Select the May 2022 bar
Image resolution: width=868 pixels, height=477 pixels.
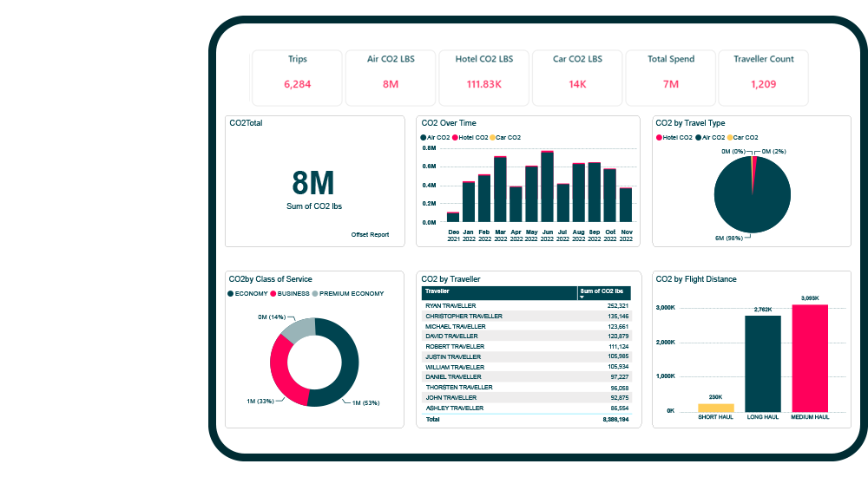pyautogui.click(x=531, y=193)
